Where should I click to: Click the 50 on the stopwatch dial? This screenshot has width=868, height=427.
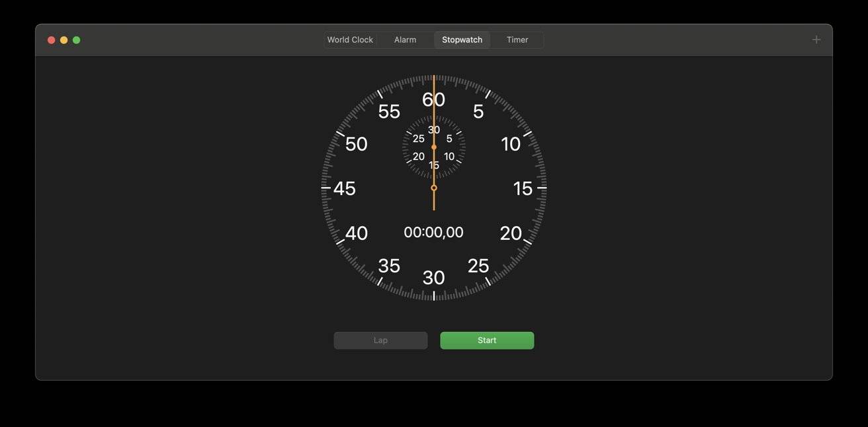(357, 144)
